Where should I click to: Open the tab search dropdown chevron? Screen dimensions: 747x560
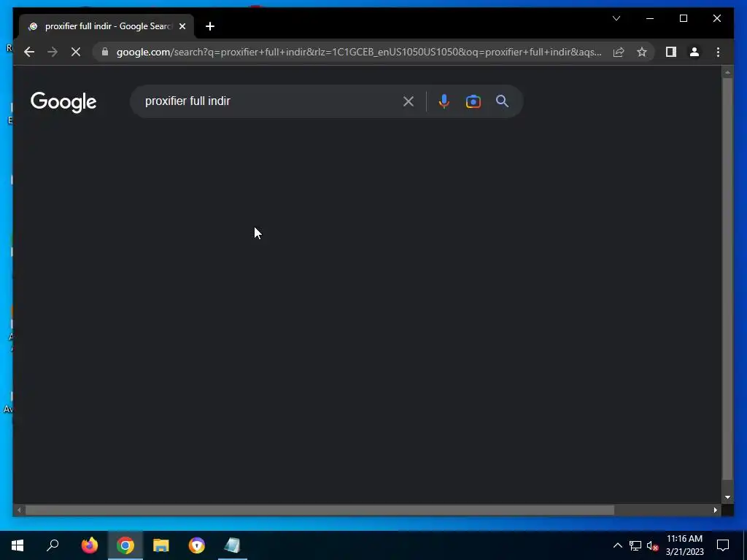pos(616,18)
